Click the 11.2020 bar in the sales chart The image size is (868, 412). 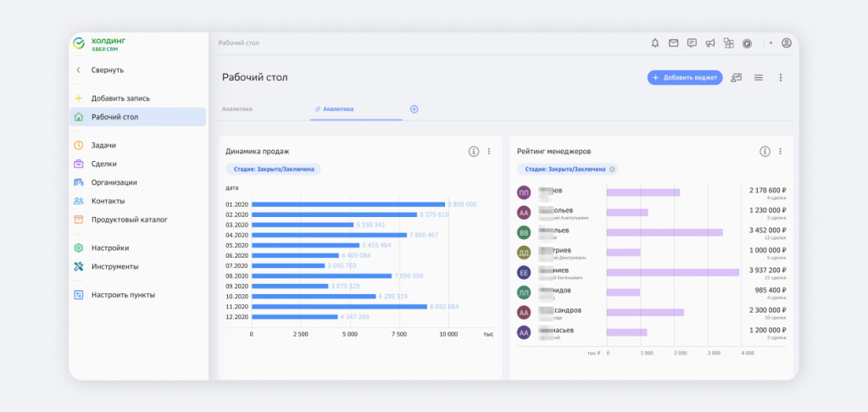pyautogui.click(x=339, y=307)
